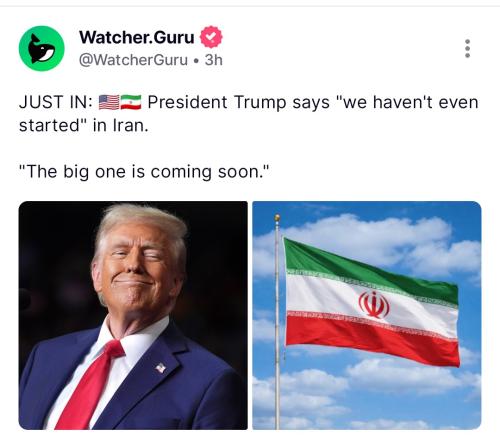Open the photo of man in blue suit

pyautogui.click(x=133, y=315)
